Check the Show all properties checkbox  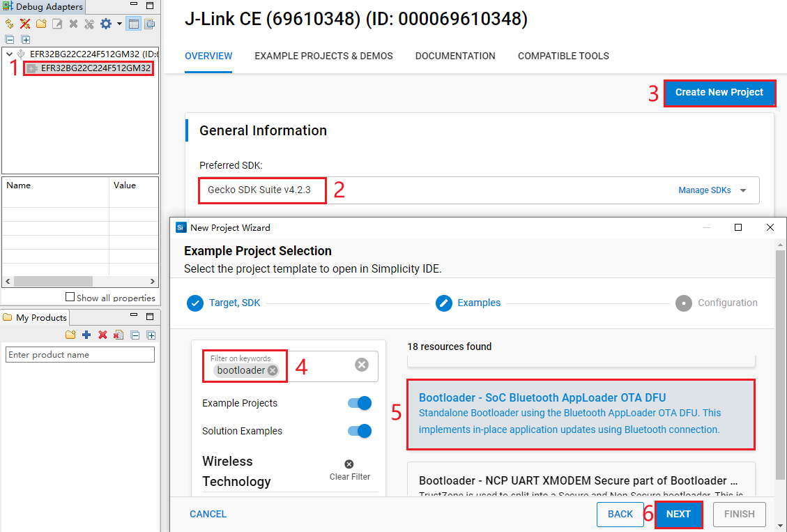pyautogui.click(x=70, y=297)
